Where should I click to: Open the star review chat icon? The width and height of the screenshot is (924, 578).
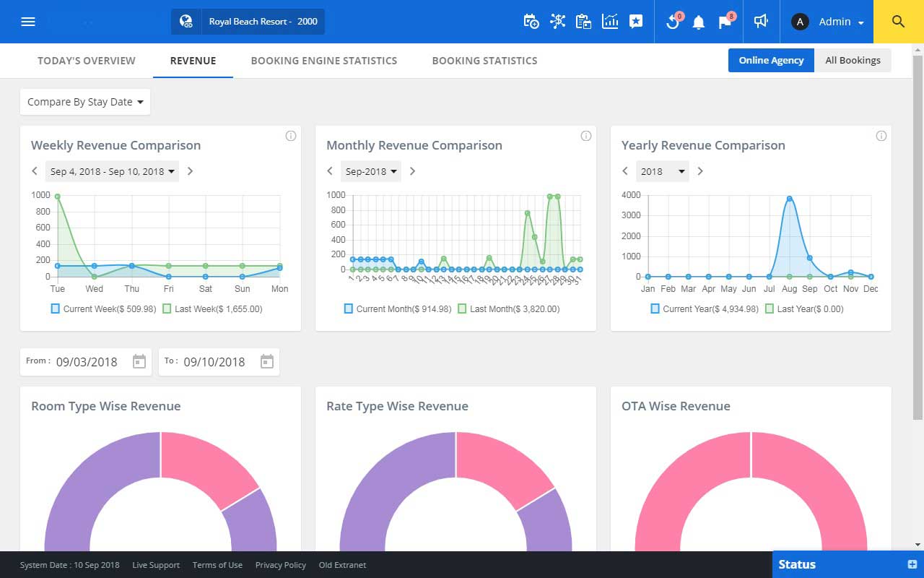pyautogui.click(x=636, y=22)
